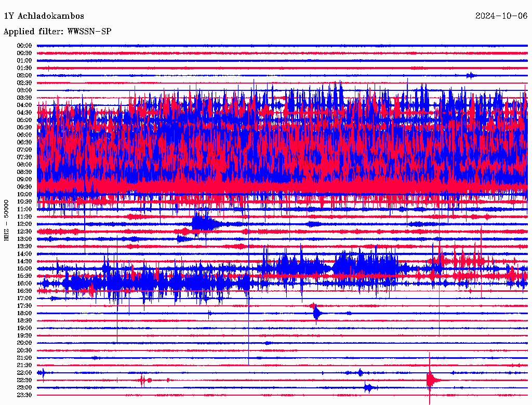532x405 pixels.
Task: Click the blue event on 23:00 trace
Action: pos(368,387)
